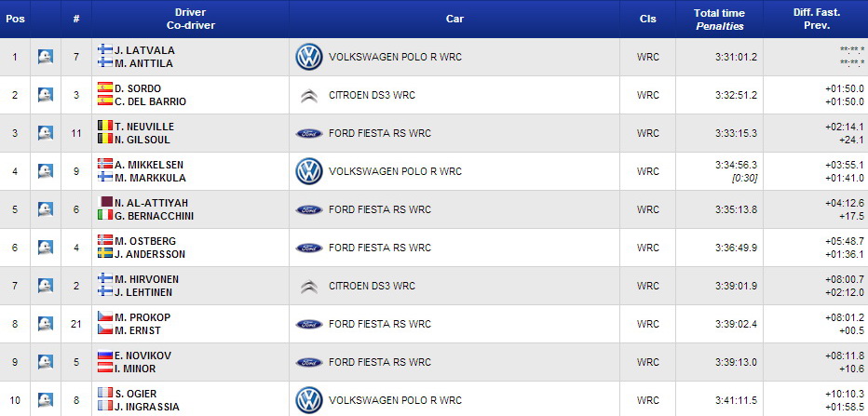The image size is (868, 416).
Task: Click the French flag next to S. Ogier
Action: (105, 393)
